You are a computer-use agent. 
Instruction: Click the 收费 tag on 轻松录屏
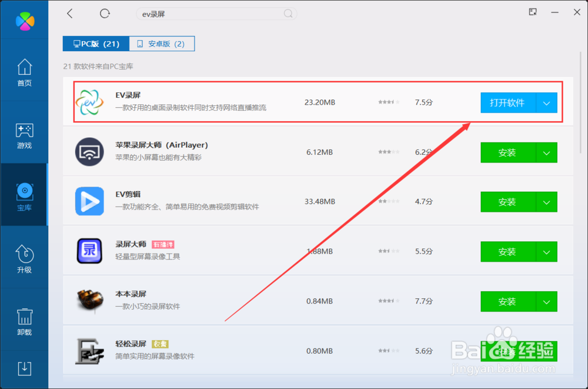click(160, 344)
